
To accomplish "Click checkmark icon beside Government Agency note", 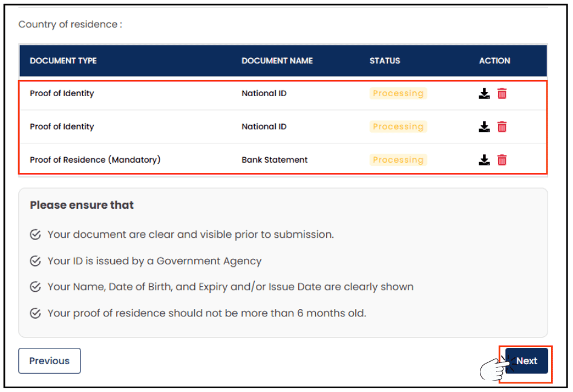I will (36, 261).
